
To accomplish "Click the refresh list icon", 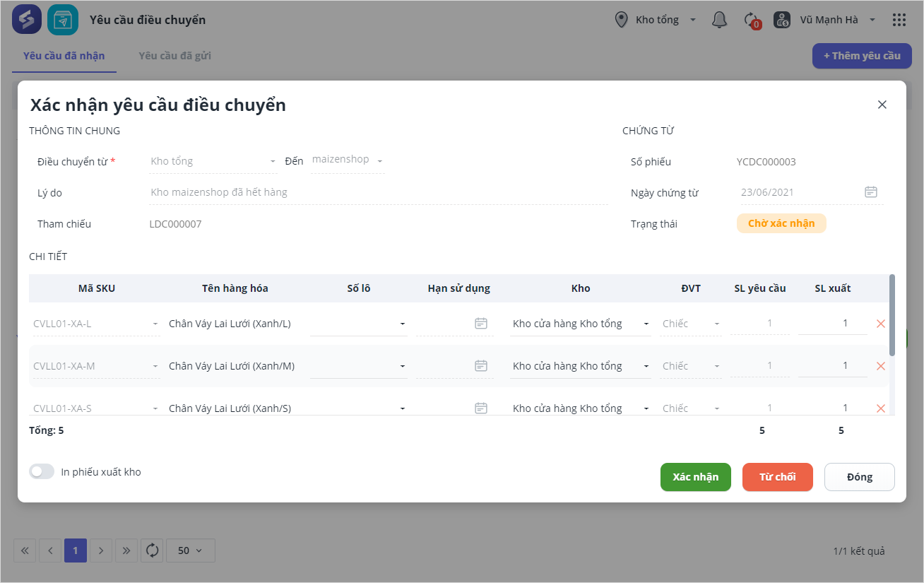I will click(152, 550).
